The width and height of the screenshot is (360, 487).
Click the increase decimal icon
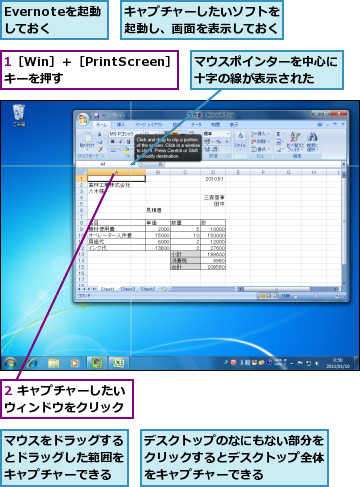click(x=207, y=149)
